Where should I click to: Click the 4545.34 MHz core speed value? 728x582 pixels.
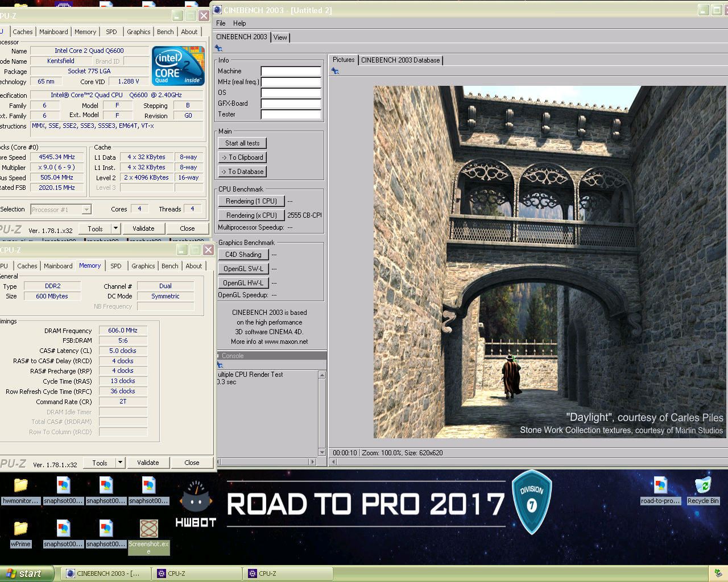57,157
